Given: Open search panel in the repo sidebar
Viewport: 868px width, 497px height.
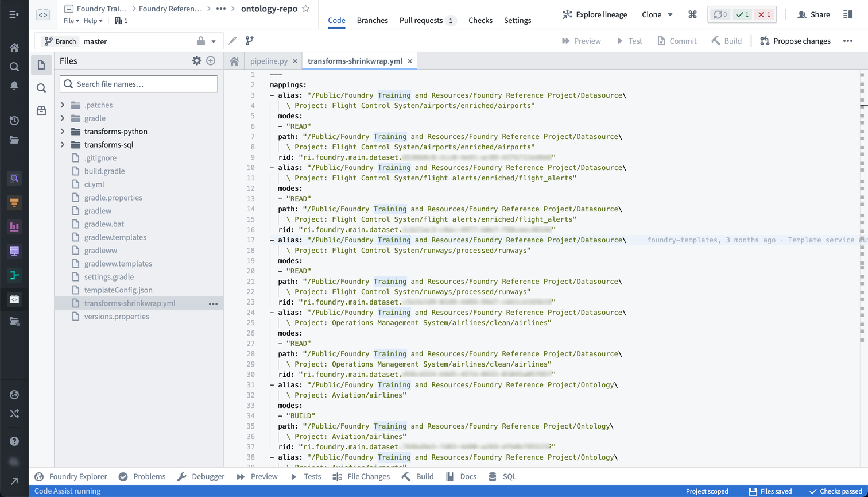Looking at the screenshot, I should 41,88.
